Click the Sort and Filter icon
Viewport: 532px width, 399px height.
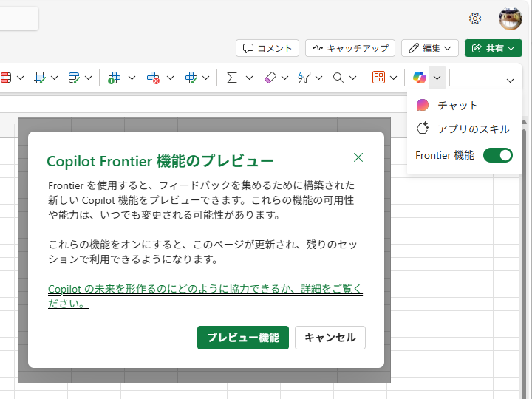[304, 78]
